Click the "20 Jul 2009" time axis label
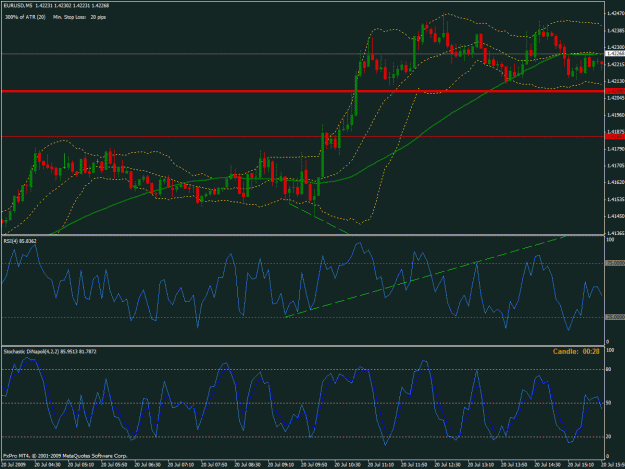Image resolution: width=625 pixels, height=469 pixels. (14, 465)
